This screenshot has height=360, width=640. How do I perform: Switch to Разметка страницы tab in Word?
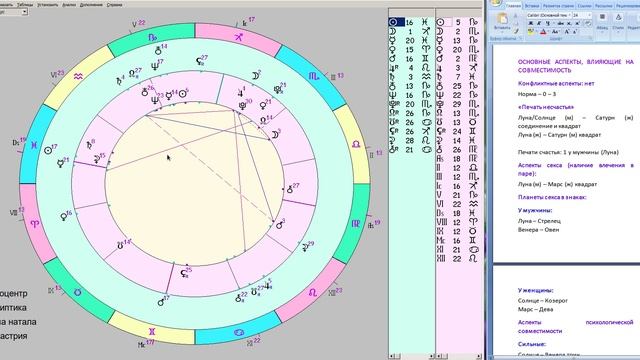558,6
